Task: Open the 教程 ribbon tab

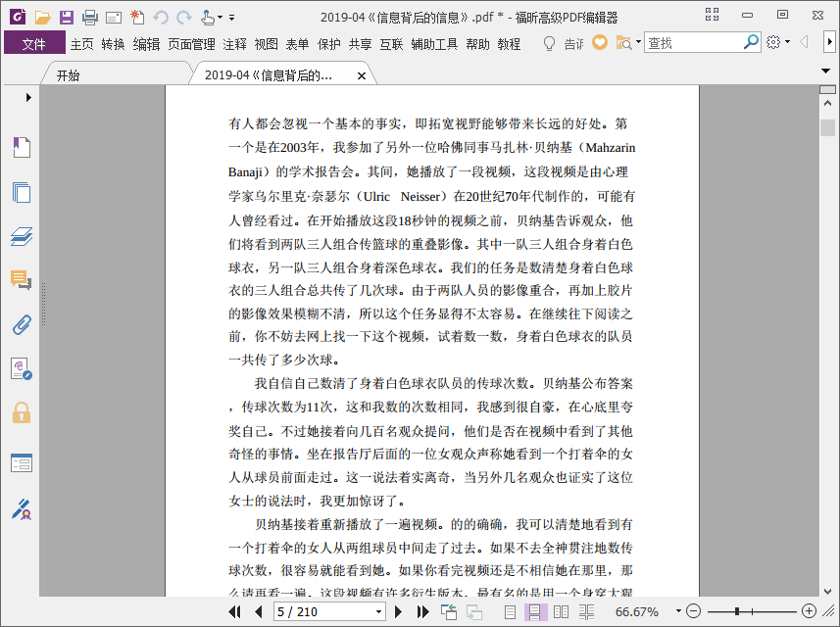Action: coord(509,44)
